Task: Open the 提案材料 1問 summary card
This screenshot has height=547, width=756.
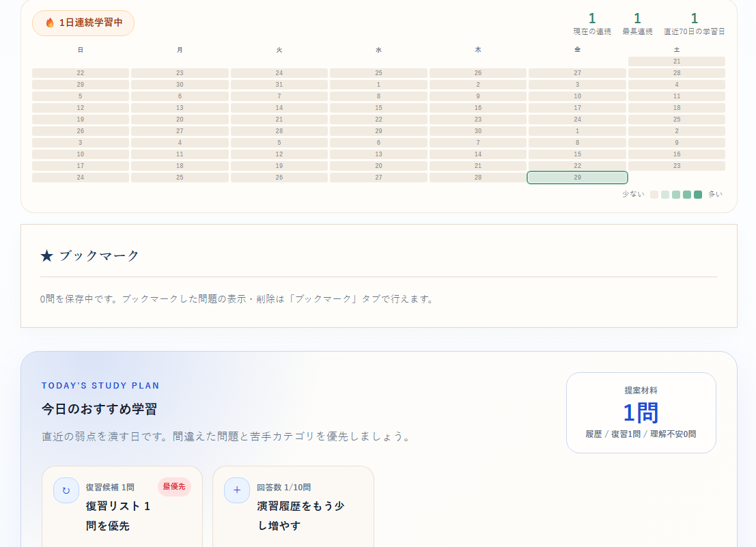Action: click(641, 412)
